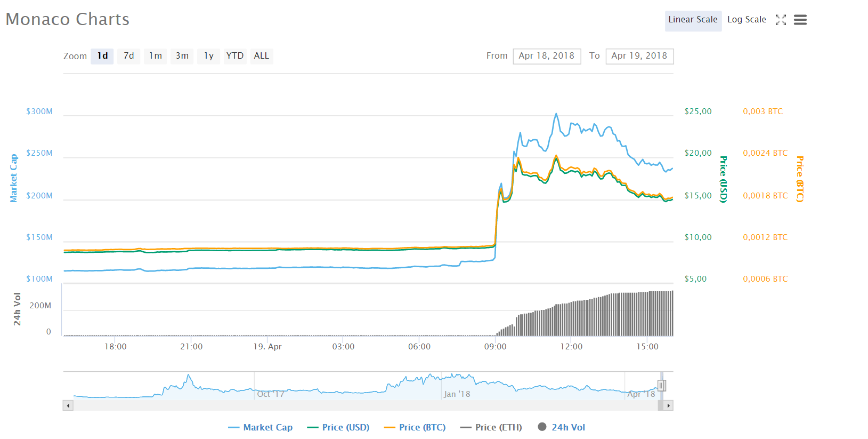Click the $250M market cap label
Image resolution: width=868 pixels, height=439 pixels.
39,153
